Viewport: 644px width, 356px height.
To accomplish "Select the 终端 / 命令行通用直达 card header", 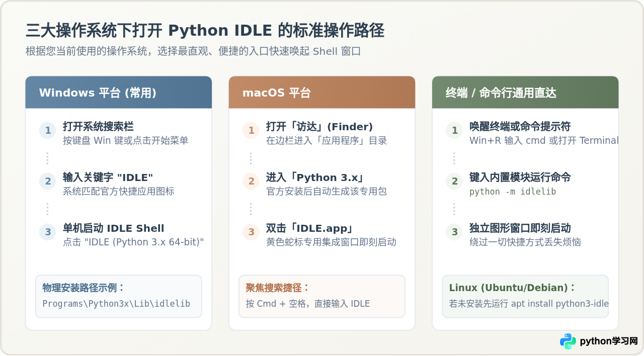I will point(525,93).
